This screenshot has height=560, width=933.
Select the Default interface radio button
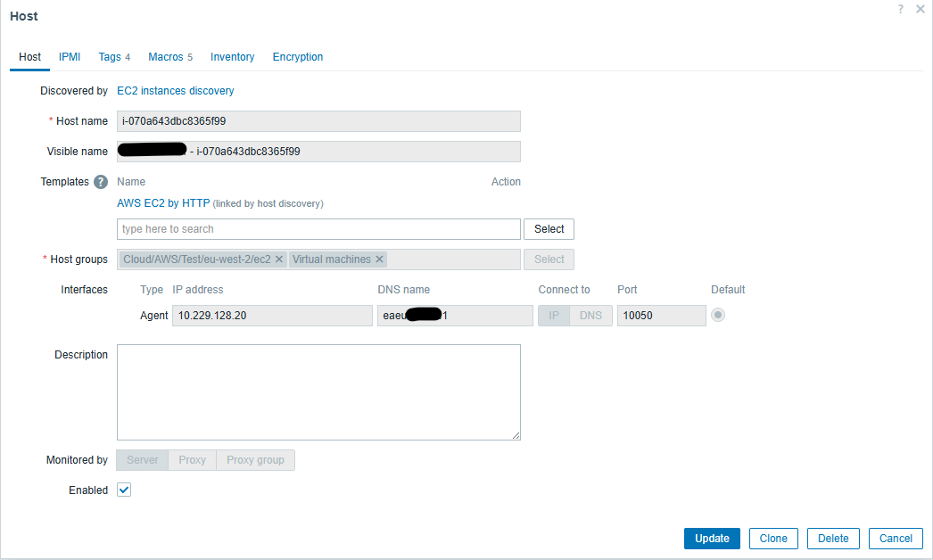click(718, 315)
